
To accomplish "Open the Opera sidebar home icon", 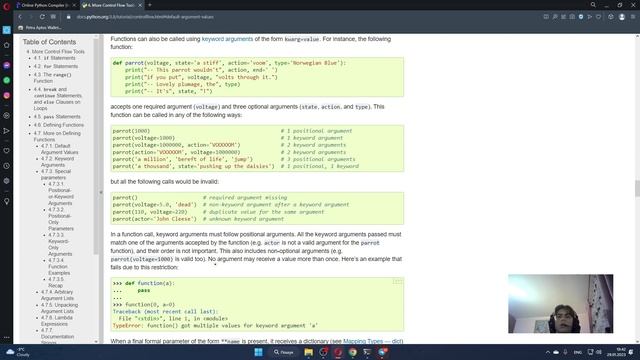I will [x=7, y=45].
